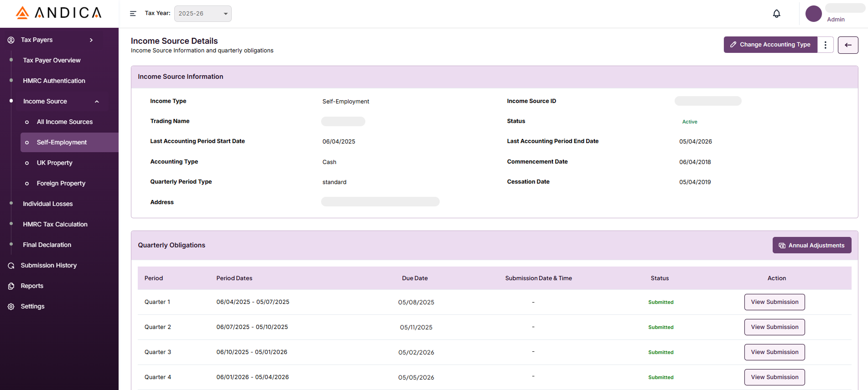Screen dimensions: 868x390
Task: Open Settings from the gear icon
Action: pos(11,307)
